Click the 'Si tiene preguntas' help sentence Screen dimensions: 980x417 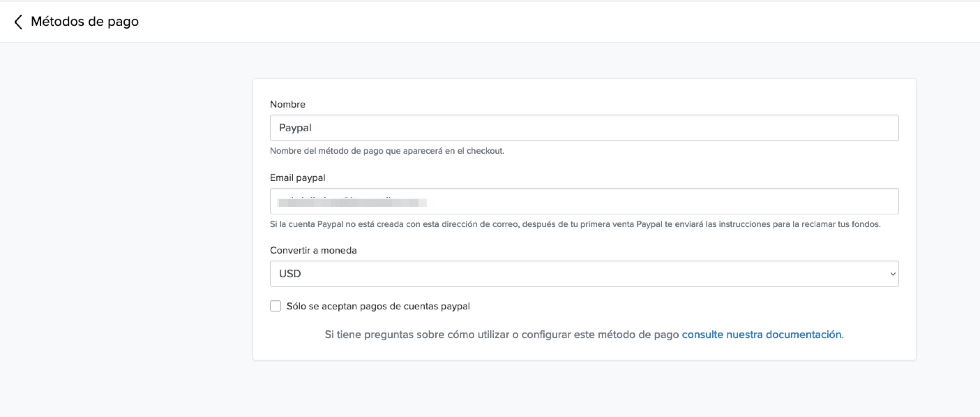pos(502,334)
